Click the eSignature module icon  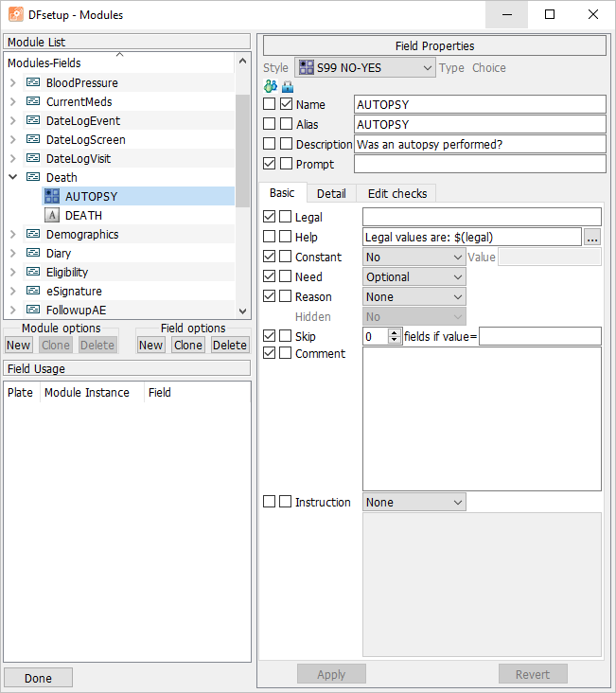pos(33,291)
